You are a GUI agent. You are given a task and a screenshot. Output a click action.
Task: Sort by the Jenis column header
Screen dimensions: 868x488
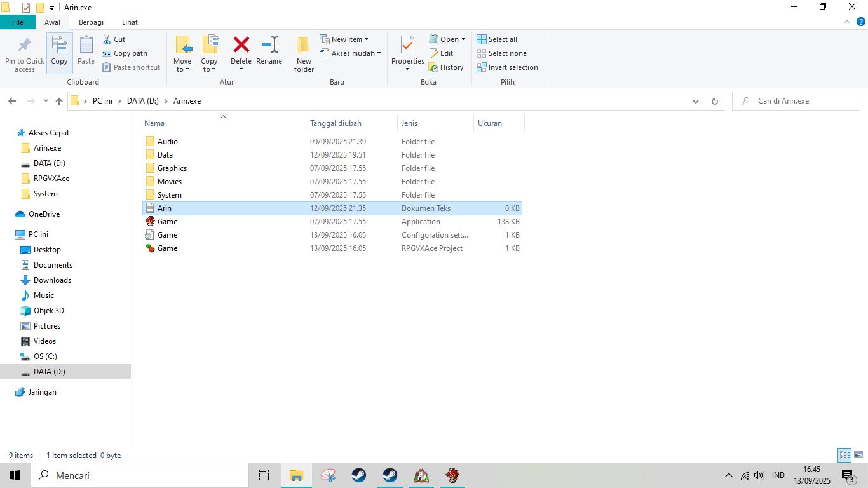[435, 123]
